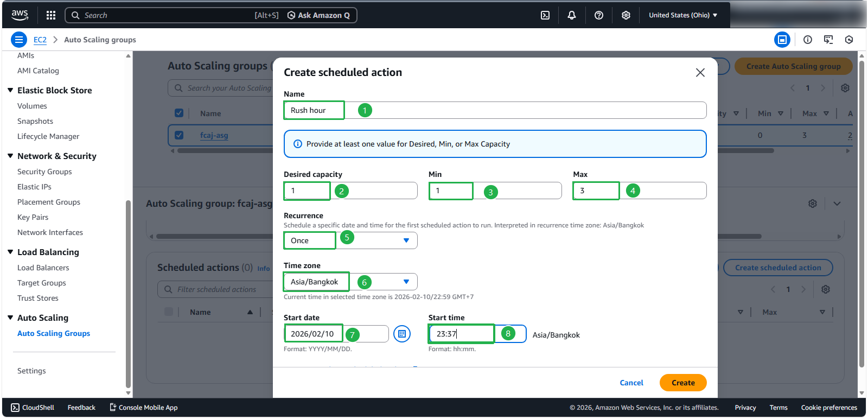868x419 pixels.
Task: Click Cancel in the scheduled action dialog
Action: coord(631,383)
